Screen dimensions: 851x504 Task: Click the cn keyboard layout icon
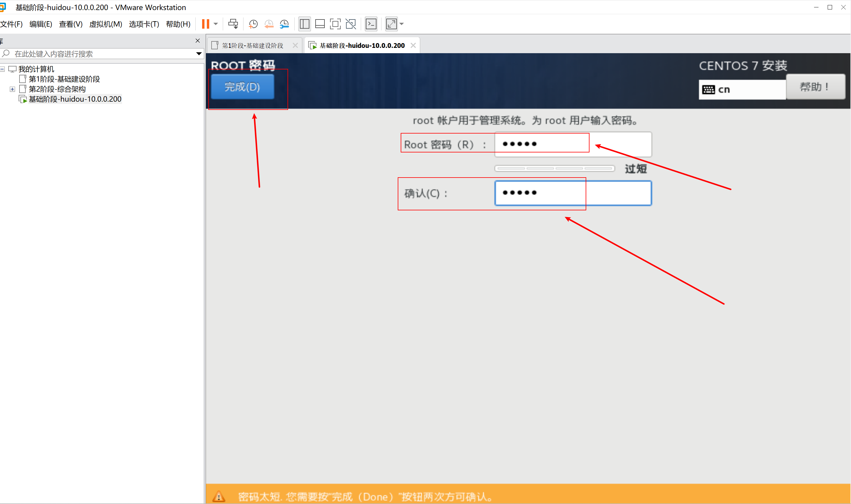[708, 90]
